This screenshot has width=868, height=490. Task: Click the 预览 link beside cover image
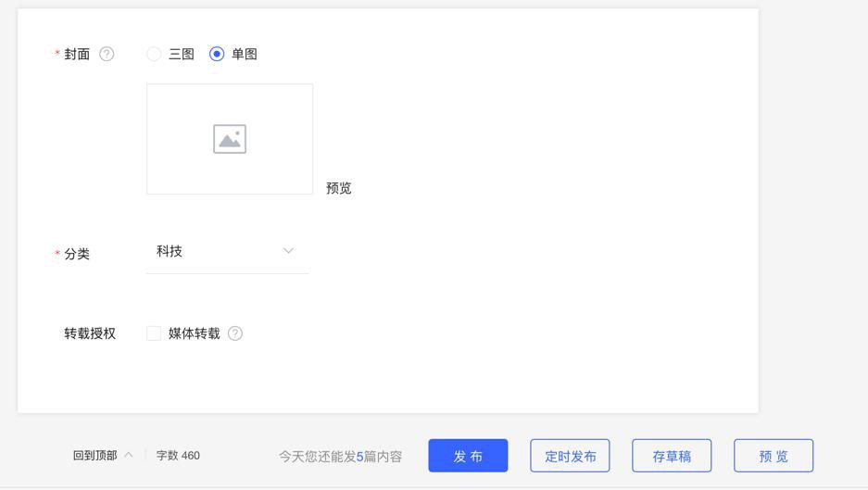pyautogui.click(x=339, y=188)
